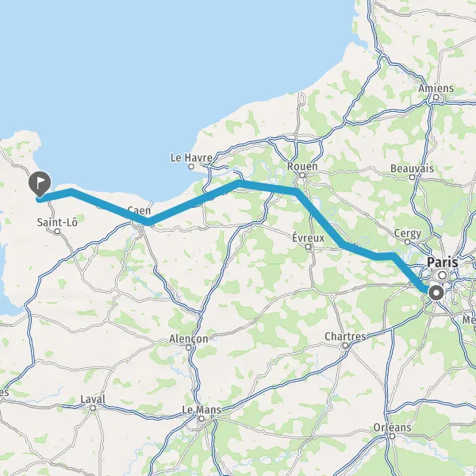Image resolution: width=476 pixels, height=476 pixels.
Task: Select the Amiens city marker dot
Action: click(436, 97)
